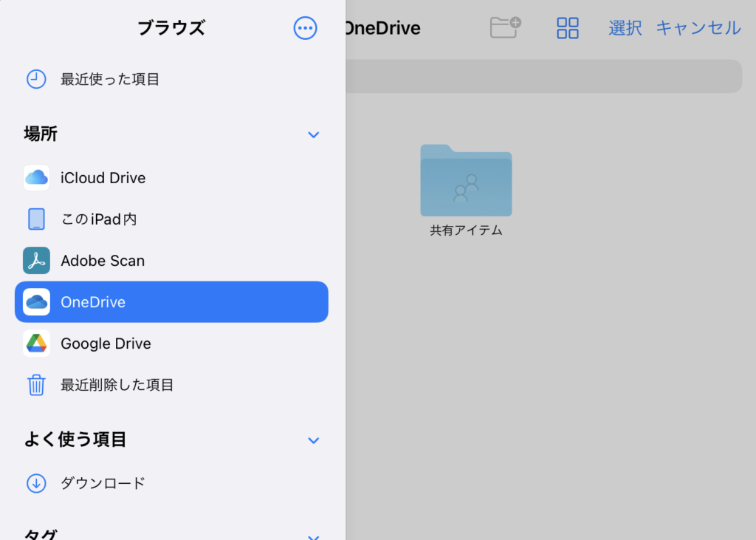Click the ブラウズ sidebar title

pyautogui.click(x=171, y=28)
